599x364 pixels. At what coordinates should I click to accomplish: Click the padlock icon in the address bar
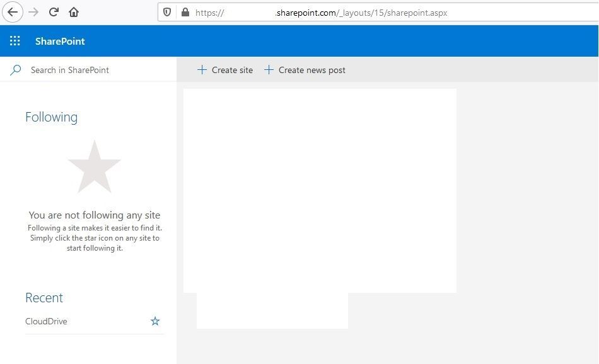(184, 12)
